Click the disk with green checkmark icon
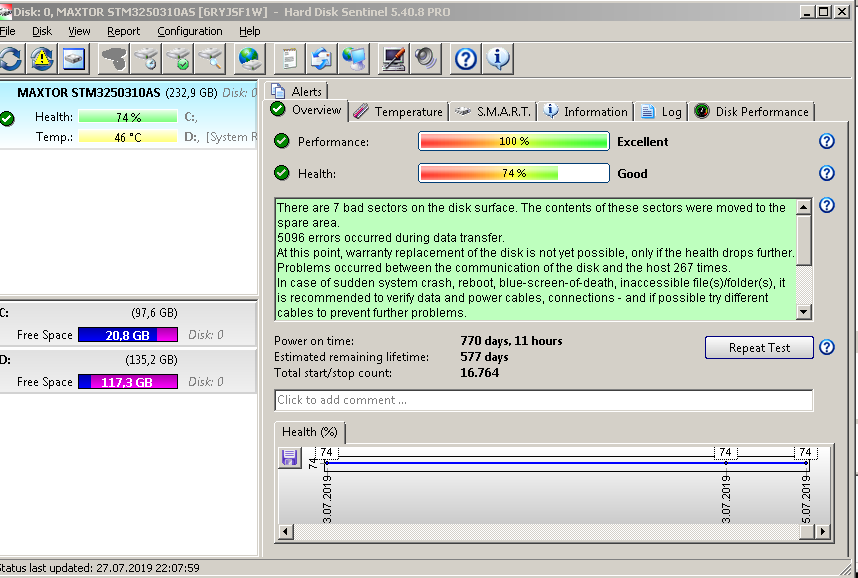Image resolution: width=858 pixels, height=578 pixels. (x=178, y=59)
